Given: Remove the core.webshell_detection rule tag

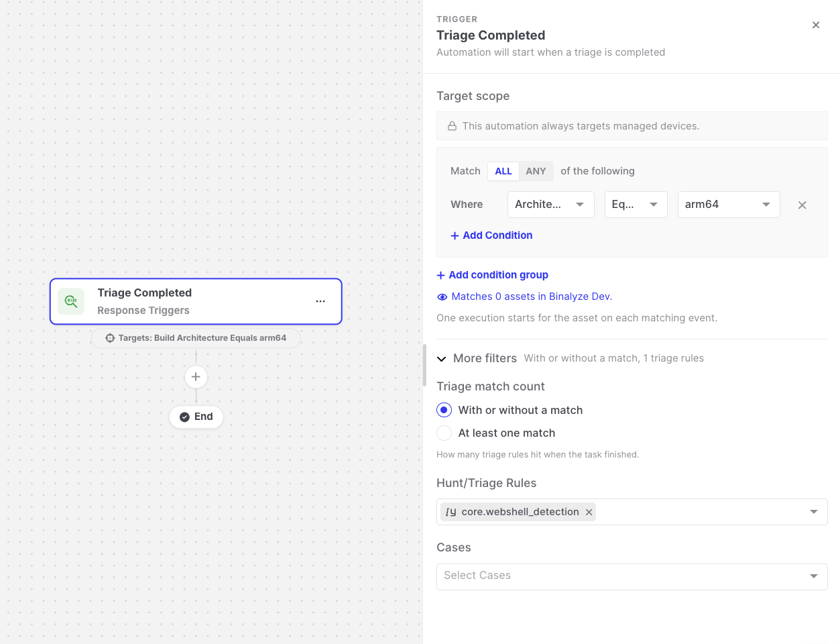Looking at the screenshot, I should 589,512.
